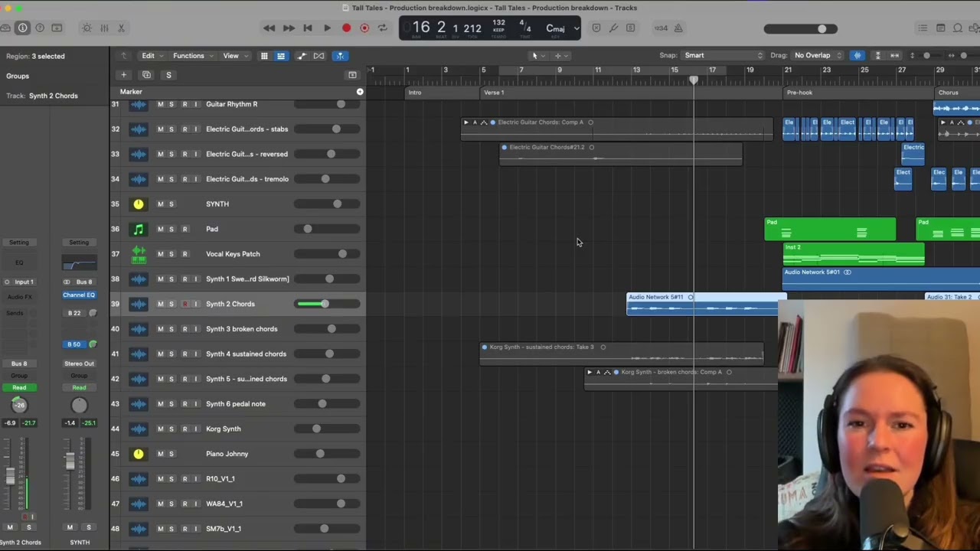Toggle waveform zoom button
The height and width of the screenshot is (551, 980).
pos(857,55)
